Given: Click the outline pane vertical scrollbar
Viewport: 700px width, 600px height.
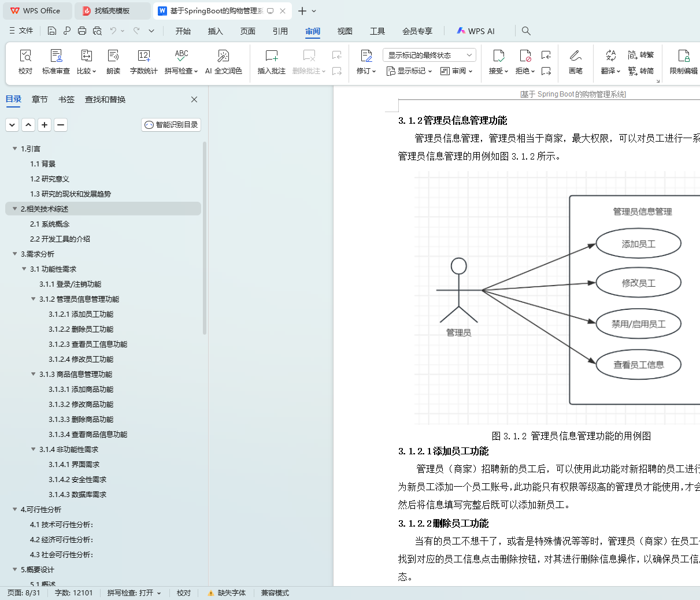Looking at the screenshot, I should (205, 238).
